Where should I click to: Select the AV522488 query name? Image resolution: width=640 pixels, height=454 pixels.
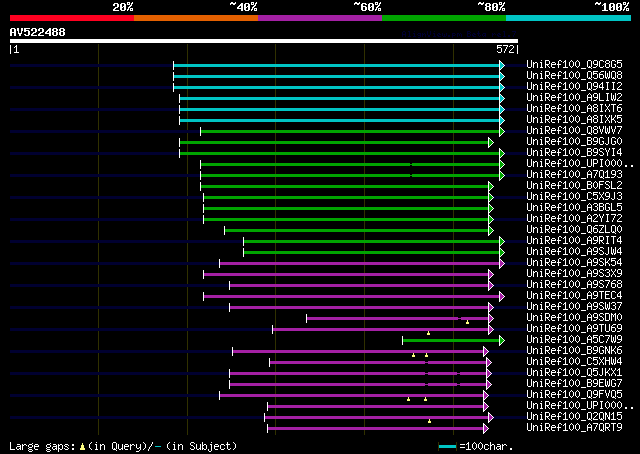pos(38,32)
